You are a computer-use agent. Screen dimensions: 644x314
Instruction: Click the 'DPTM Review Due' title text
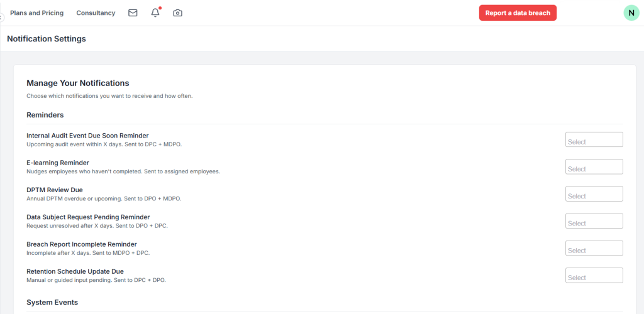[55, 190]
